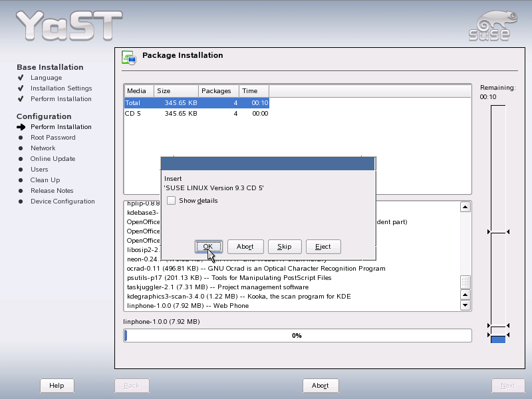Eject the CD from the dialog

323,247
